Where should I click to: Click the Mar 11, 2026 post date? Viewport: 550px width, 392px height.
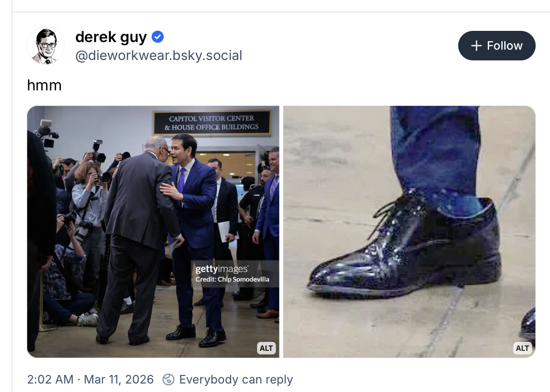(119, 379)
